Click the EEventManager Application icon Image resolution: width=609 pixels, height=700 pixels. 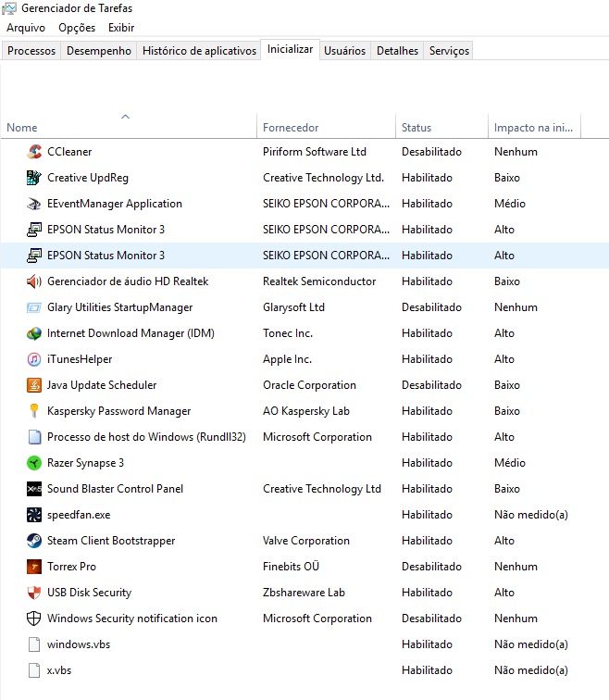coord(34,204)
